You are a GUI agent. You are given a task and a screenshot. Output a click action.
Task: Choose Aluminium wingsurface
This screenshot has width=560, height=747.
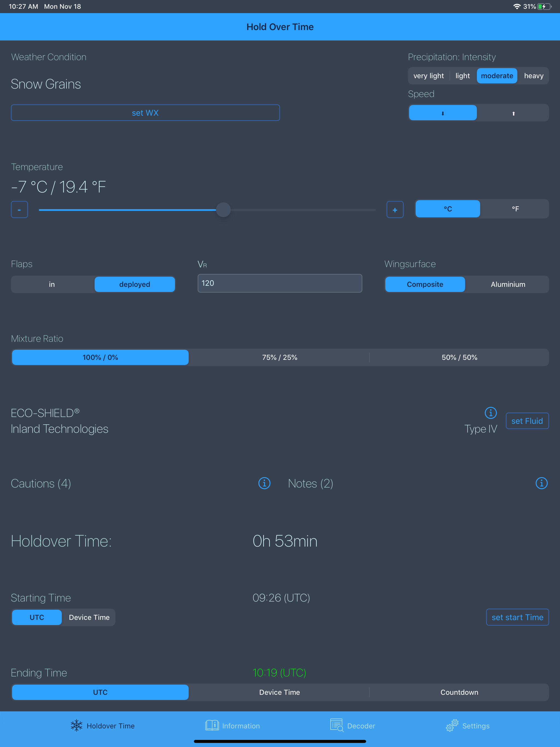[508, 284]
